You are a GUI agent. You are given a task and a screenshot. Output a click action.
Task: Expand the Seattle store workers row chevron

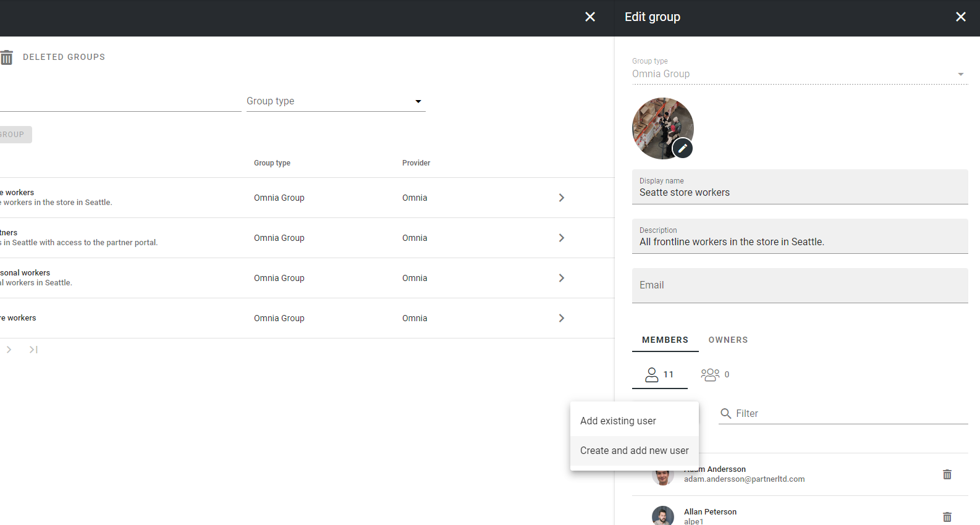(x=561, y=198)
